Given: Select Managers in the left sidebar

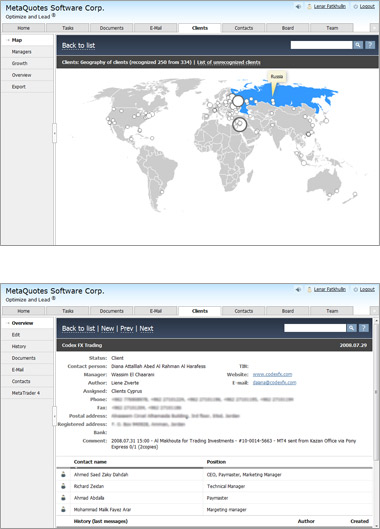Looking at the screenshot, I should (x=22, y=52).
